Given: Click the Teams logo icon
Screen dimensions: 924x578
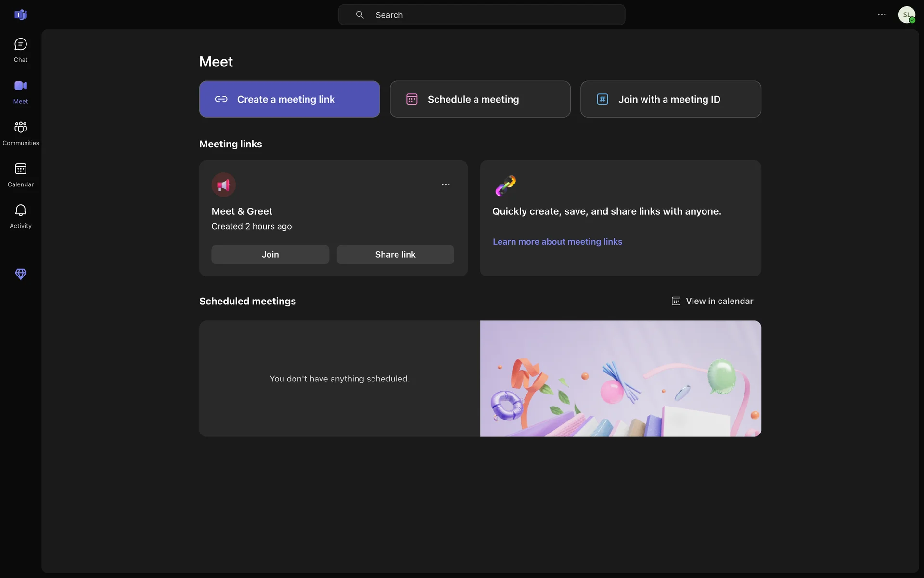Looking at the screenshot, I should (x=21, y=15).
